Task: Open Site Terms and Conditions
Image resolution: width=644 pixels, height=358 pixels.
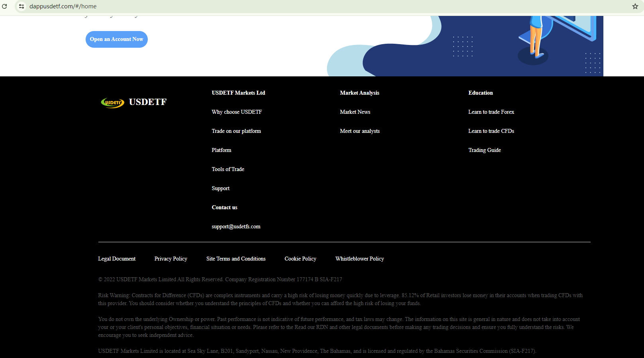Action: click(236, 259)
